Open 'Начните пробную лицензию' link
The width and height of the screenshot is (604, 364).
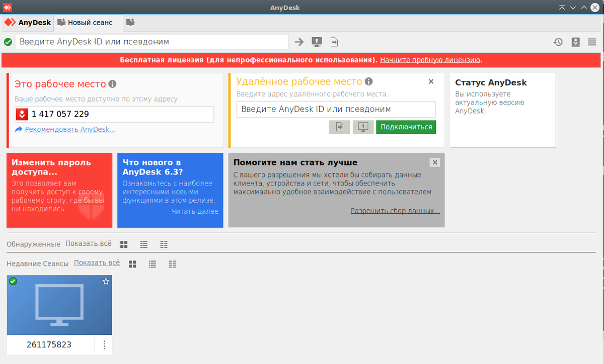(x=430, y=60)
